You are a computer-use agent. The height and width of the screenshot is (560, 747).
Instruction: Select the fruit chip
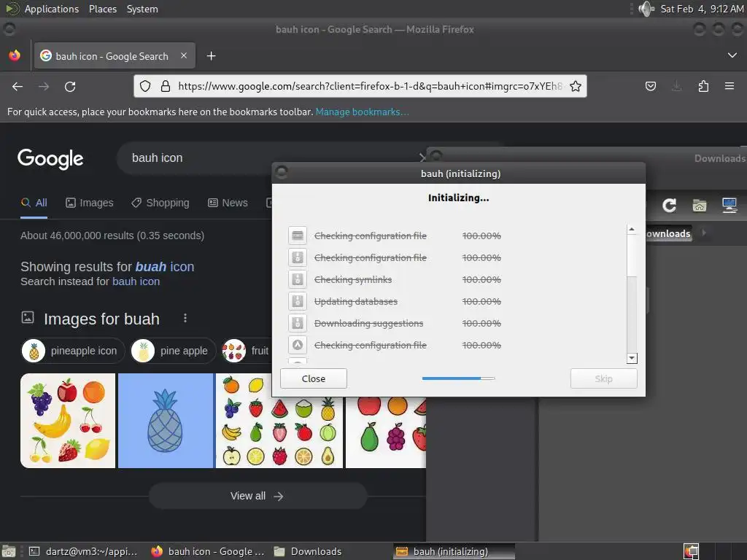tap(247, 351)
